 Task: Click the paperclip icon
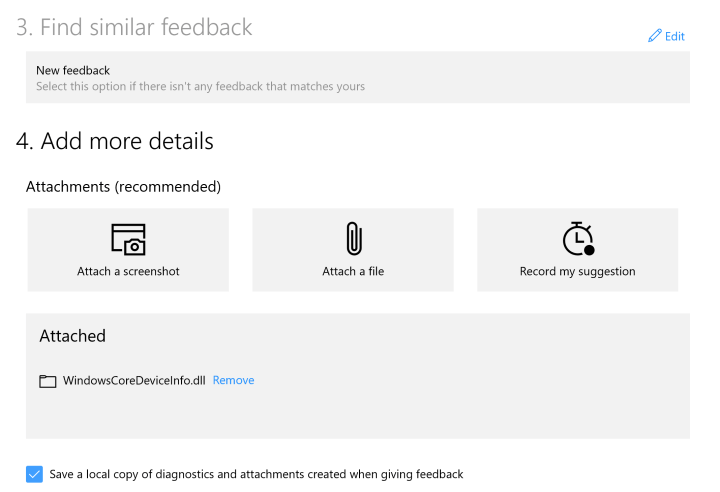coord(353,239)
